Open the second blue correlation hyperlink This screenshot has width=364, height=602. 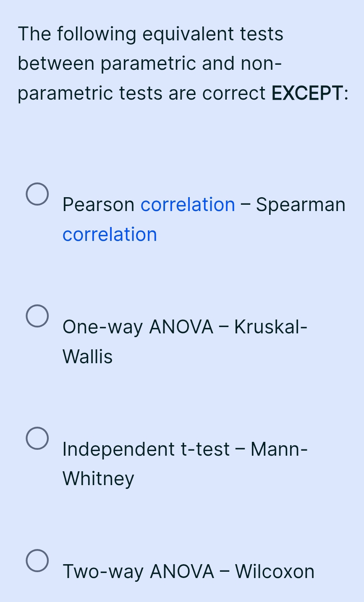click(x=110, y=234)
